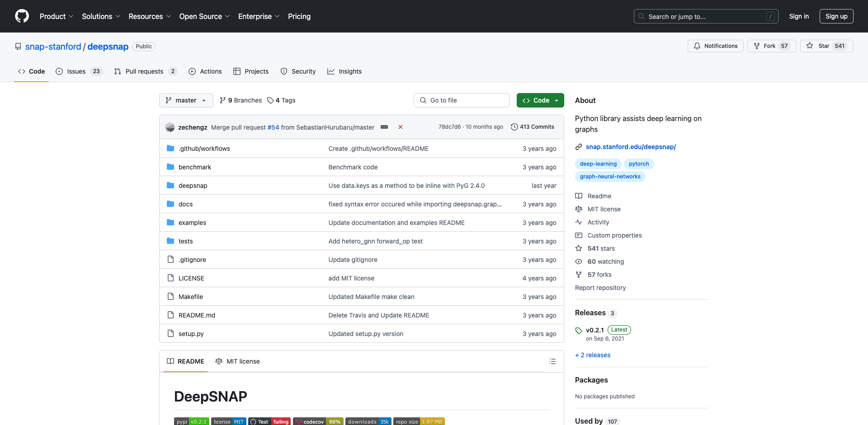Screen dimensions: 868x425
Task: Switch to the Pull requests tab
Action: click(144, 71)
